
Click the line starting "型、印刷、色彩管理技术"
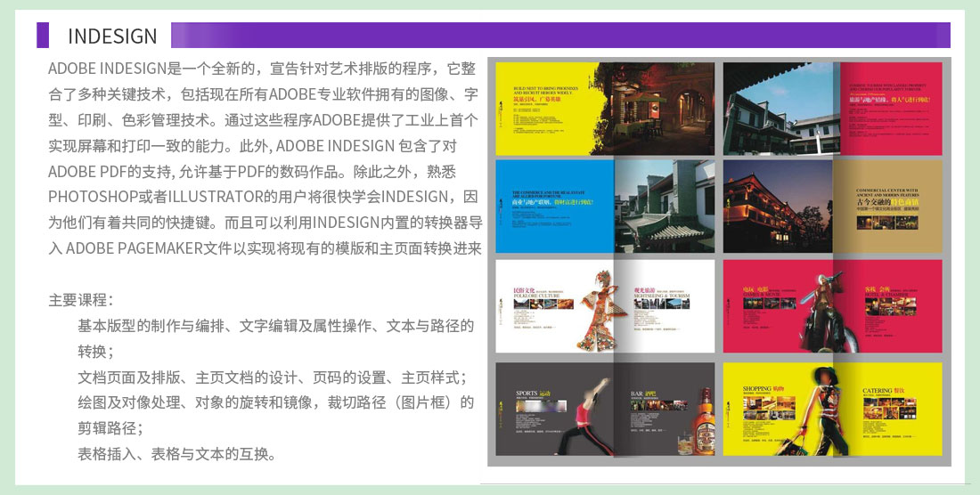click(263, 120)
